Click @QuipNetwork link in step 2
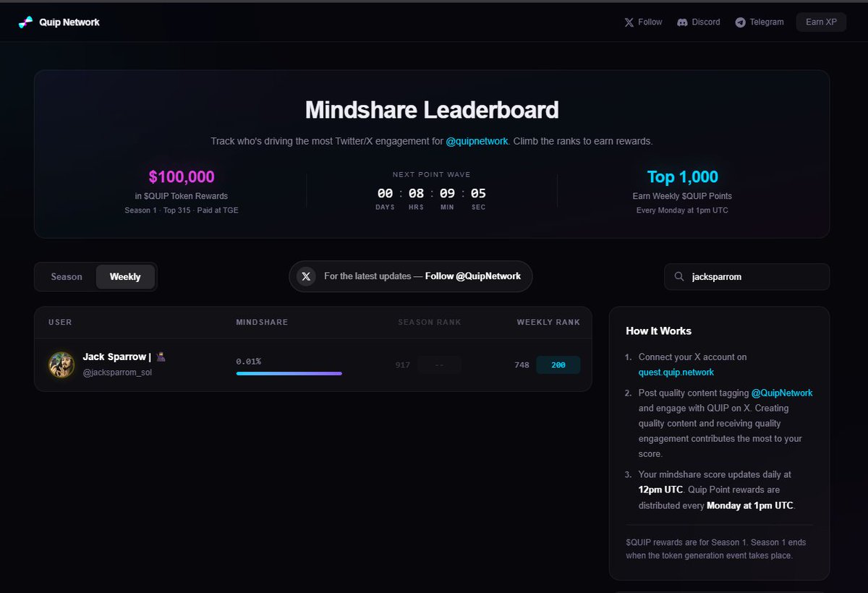The height and width of the screenshot is (593, 868). pos(783,393)
